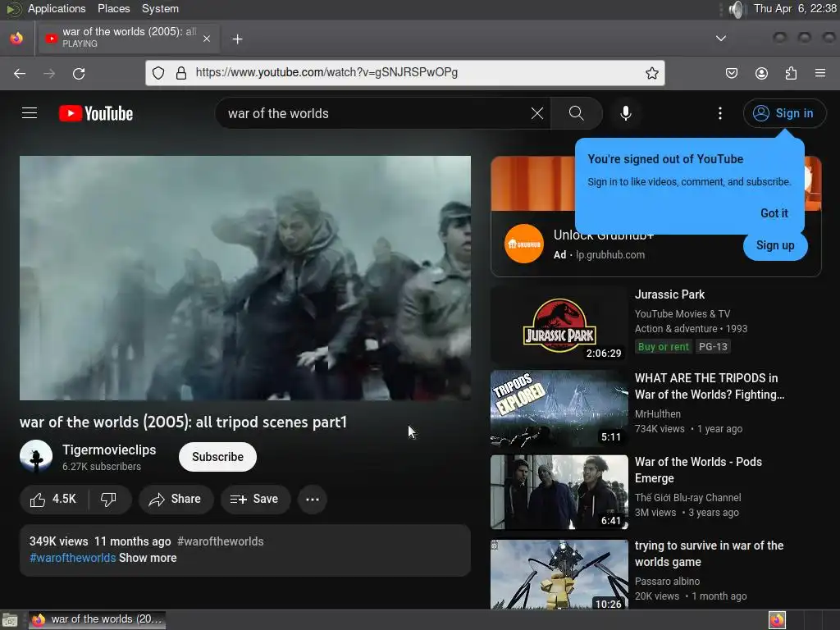Dismiss the popup with Got it
Viewport: 840px width, 630px height.
pos(774,213)
